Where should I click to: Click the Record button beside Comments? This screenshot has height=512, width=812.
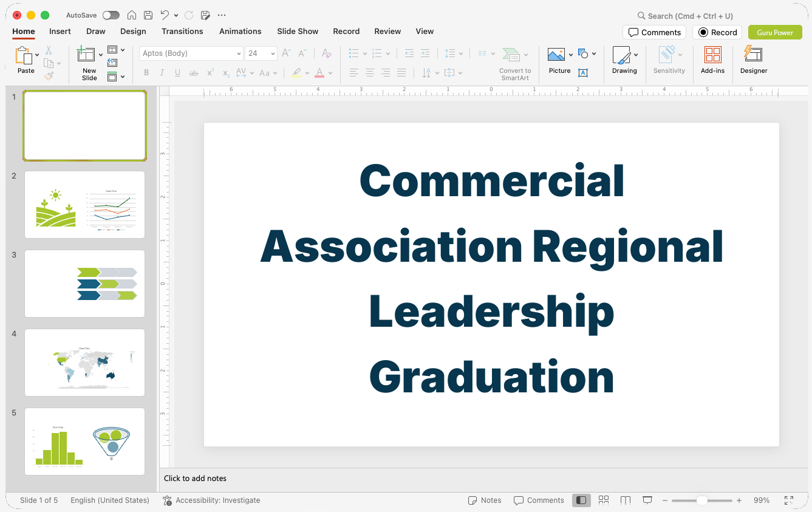tap(717, 32)
